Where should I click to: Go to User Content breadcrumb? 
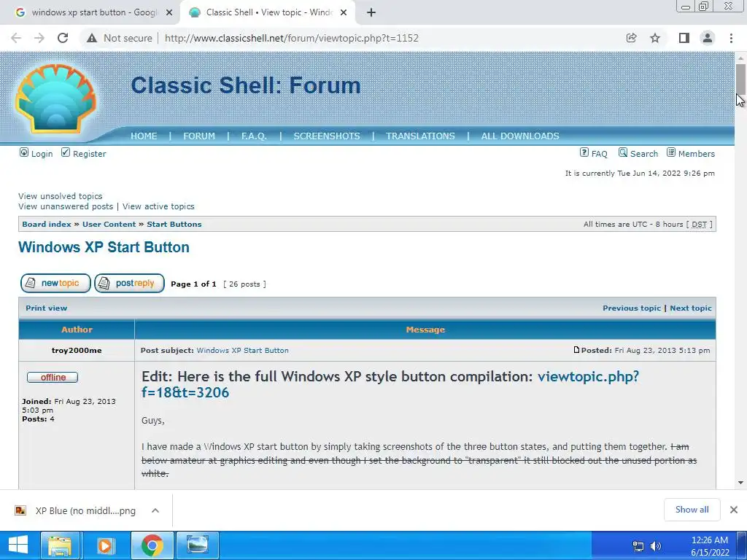pos(109,225)
